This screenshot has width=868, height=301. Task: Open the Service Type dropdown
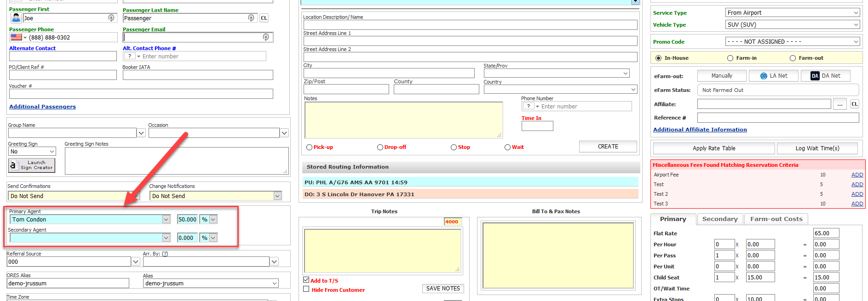click(793, 13)
